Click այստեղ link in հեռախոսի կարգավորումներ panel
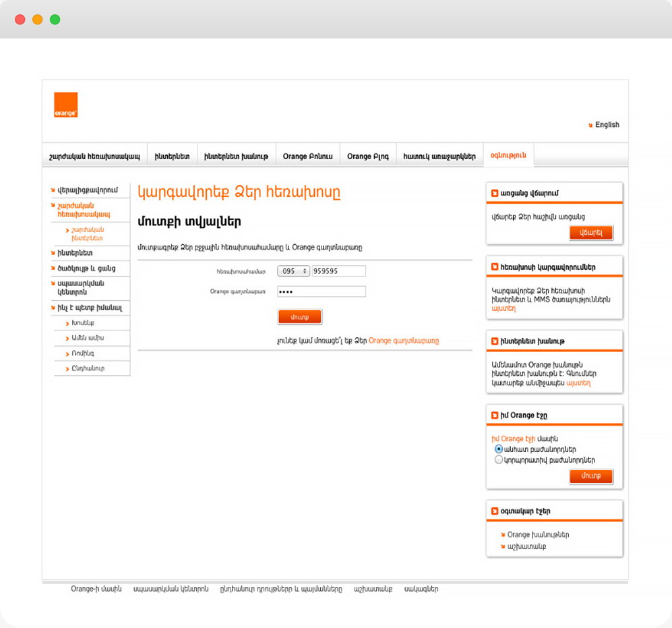Screen dimensions: 672x628 pyautogui.click(x=503, y=308)
